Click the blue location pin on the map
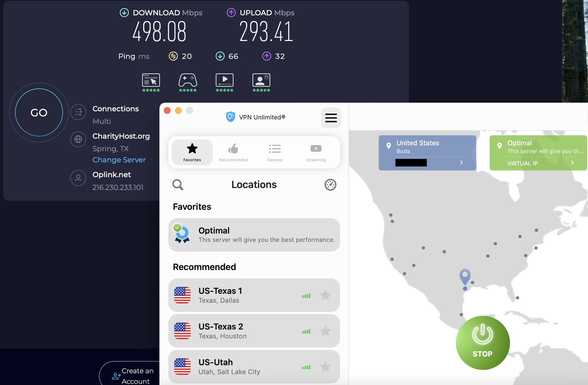The width and height of the screenshot is (588, 385). [465, 277]
